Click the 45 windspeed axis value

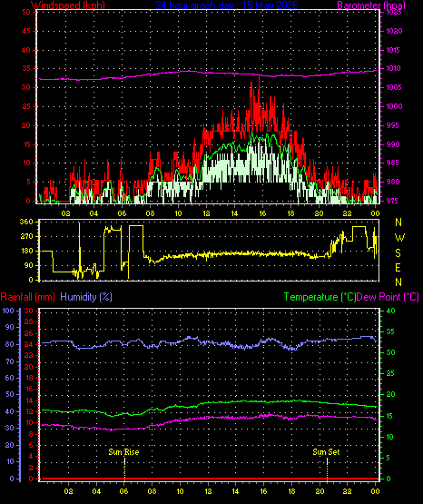click(26, 31)
